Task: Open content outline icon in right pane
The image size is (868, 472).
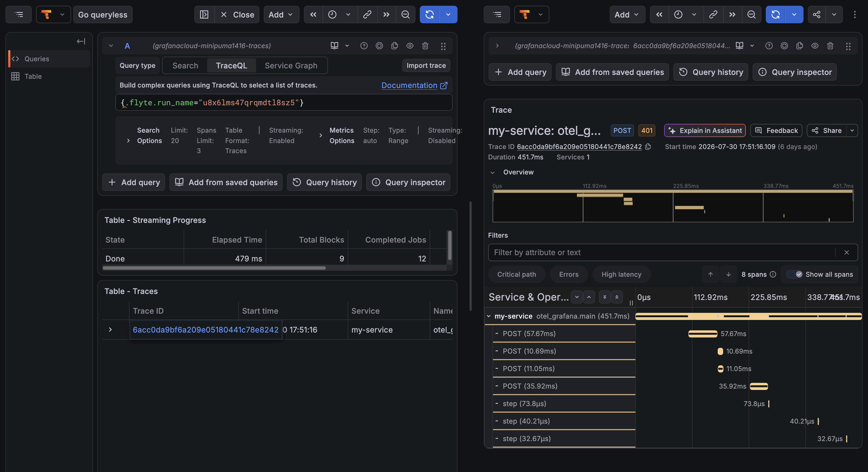Action: click(497, 14)
